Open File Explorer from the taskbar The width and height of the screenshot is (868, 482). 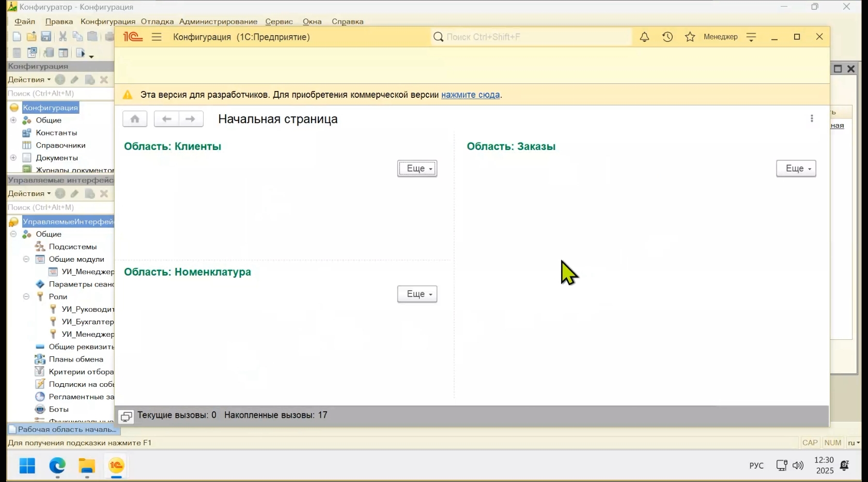coord(87,465)
